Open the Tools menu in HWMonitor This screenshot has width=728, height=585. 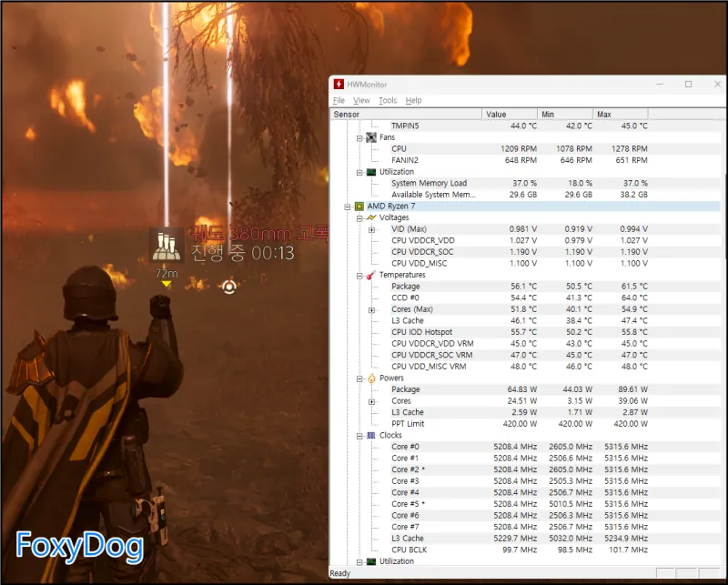[388, 100]
